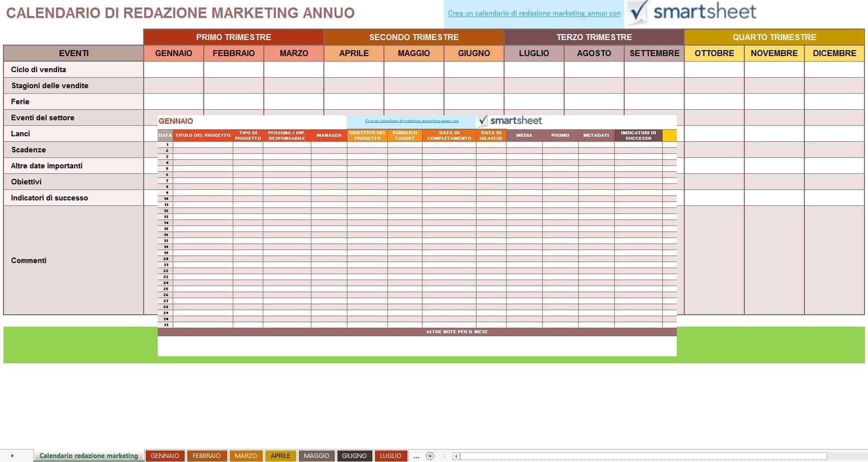This screenshot has width=868, height=462.
Task: Click the INDICATORI DI SUCCESSO header in preview
Action: pos(638,135)
